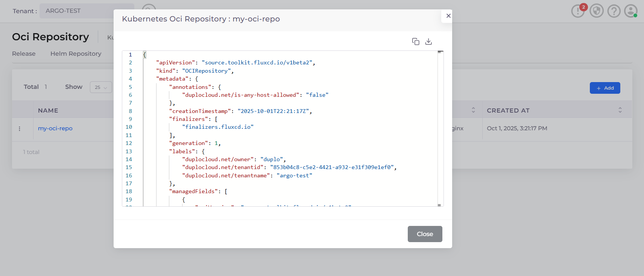Open the Show 25 rows dropdown

pos(101,87)
